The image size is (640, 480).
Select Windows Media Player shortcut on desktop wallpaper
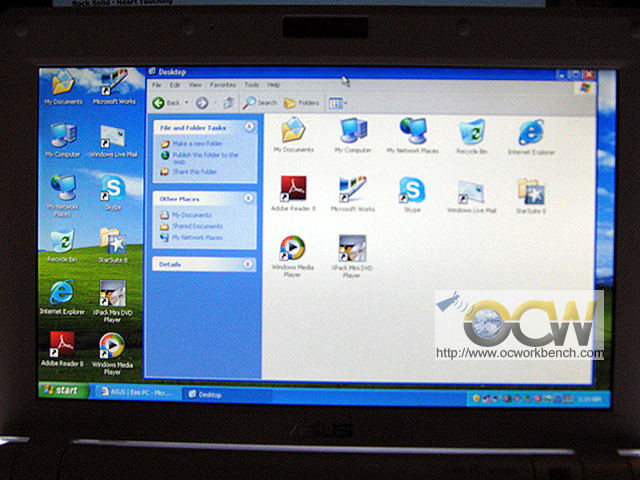click(x=112, y=354)
